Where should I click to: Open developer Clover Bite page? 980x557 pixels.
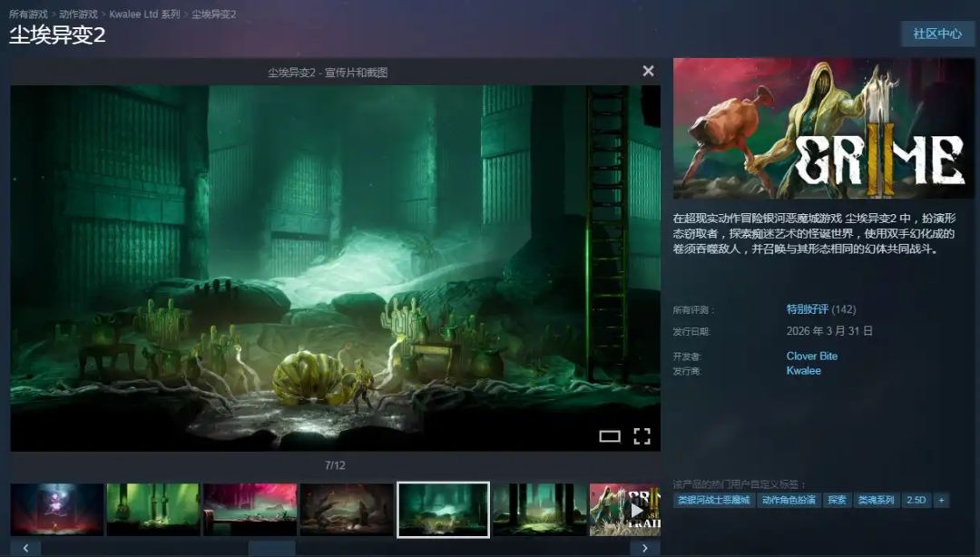coord(812,356)
